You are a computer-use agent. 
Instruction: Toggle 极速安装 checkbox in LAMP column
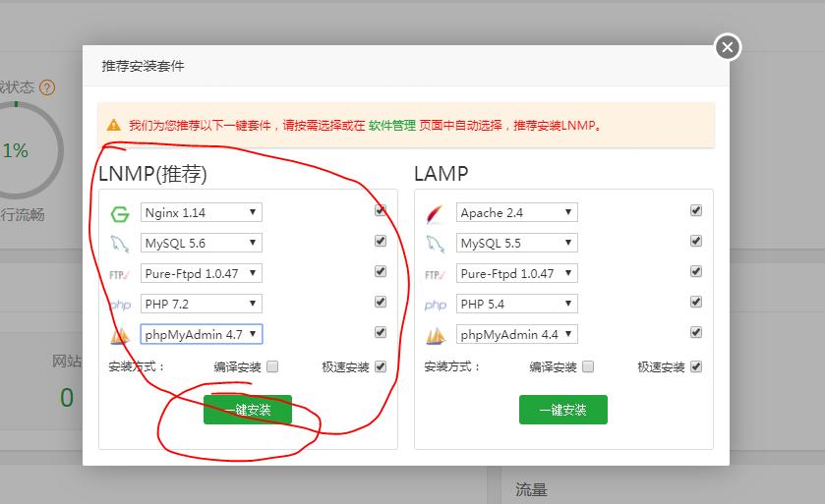point(696,366)
